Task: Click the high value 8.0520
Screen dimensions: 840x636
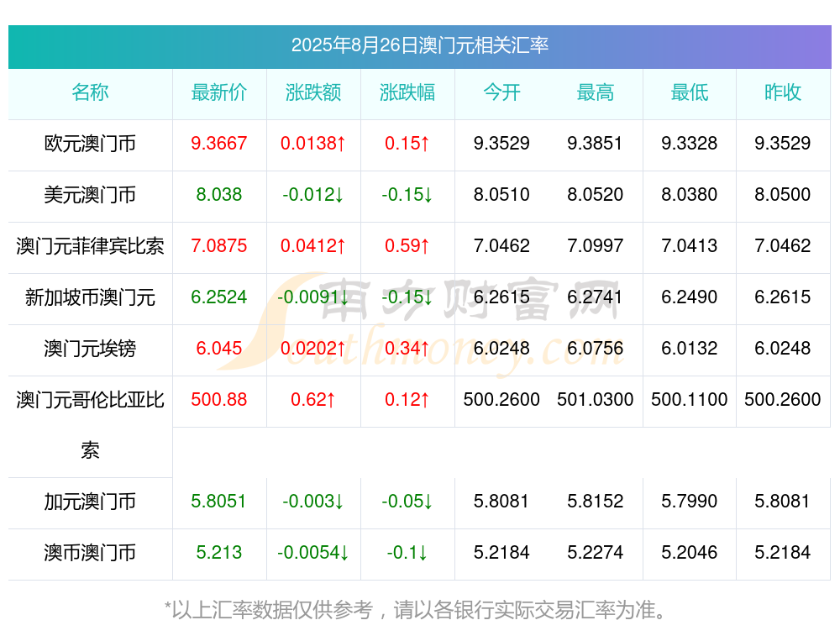Action: (596, 194)
